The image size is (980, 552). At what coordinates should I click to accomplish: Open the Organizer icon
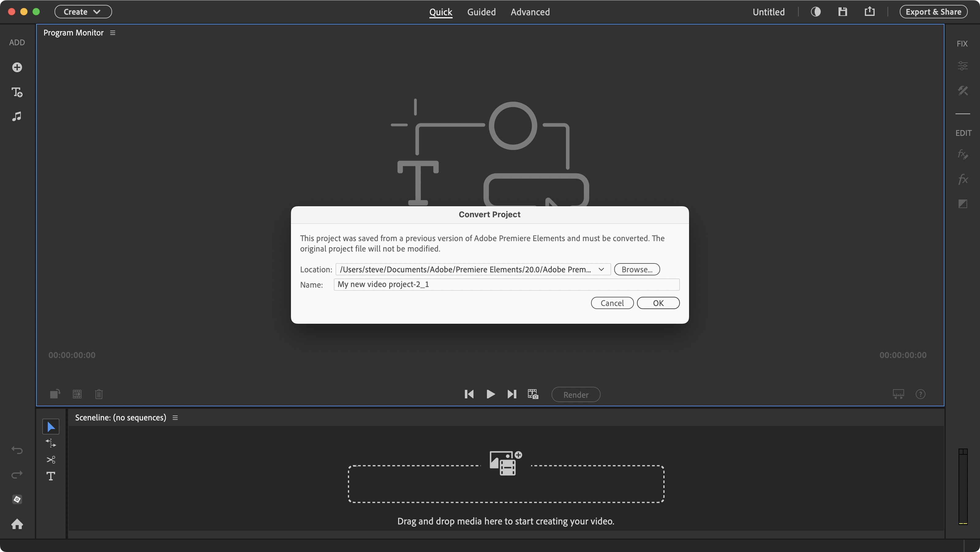(x=17, y=499)
